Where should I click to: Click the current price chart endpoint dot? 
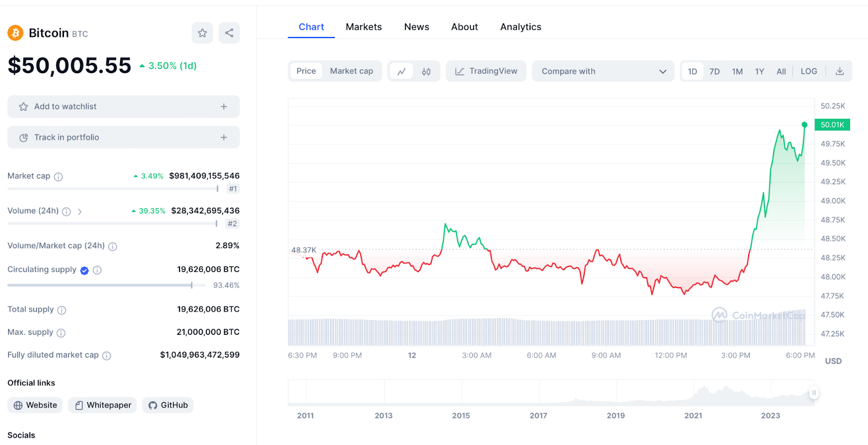click(805, 125)
